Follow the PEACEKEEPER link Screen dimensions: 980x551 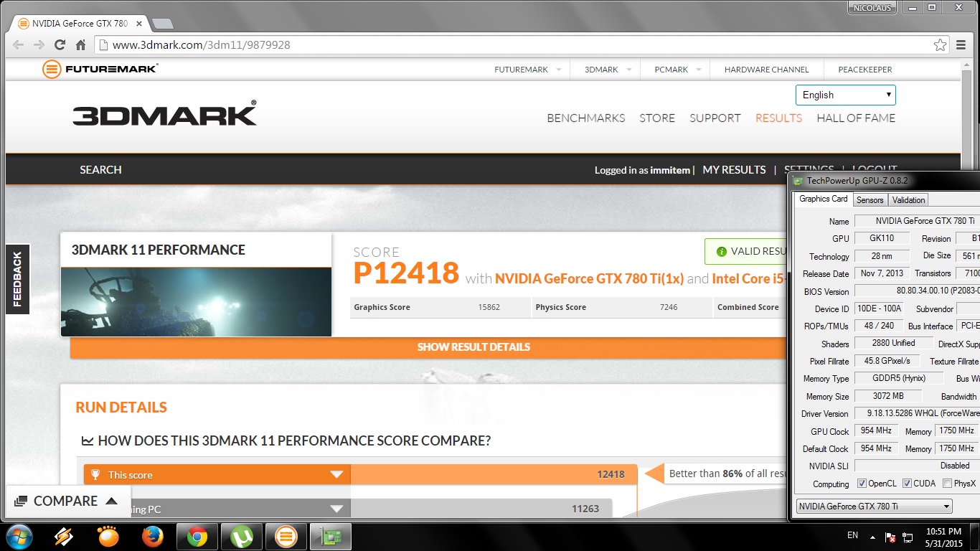pos(865,70)
